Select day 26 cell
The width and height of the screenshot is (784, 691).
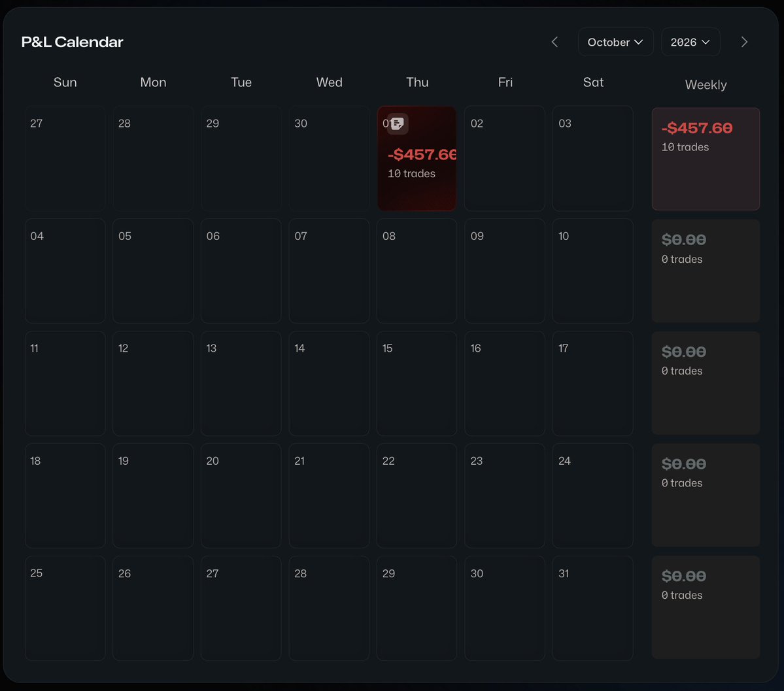point(153,608)
